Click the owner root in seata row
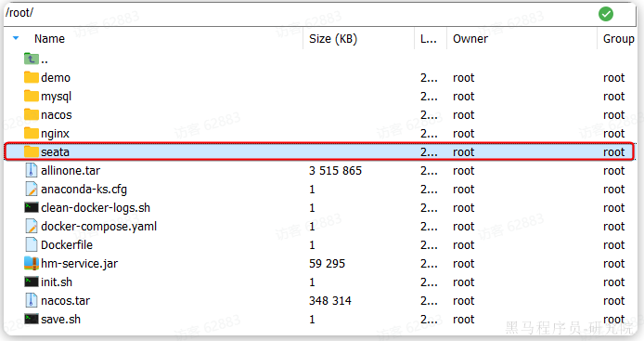Viewport: 644px width, 341px height. click(463, 152)
